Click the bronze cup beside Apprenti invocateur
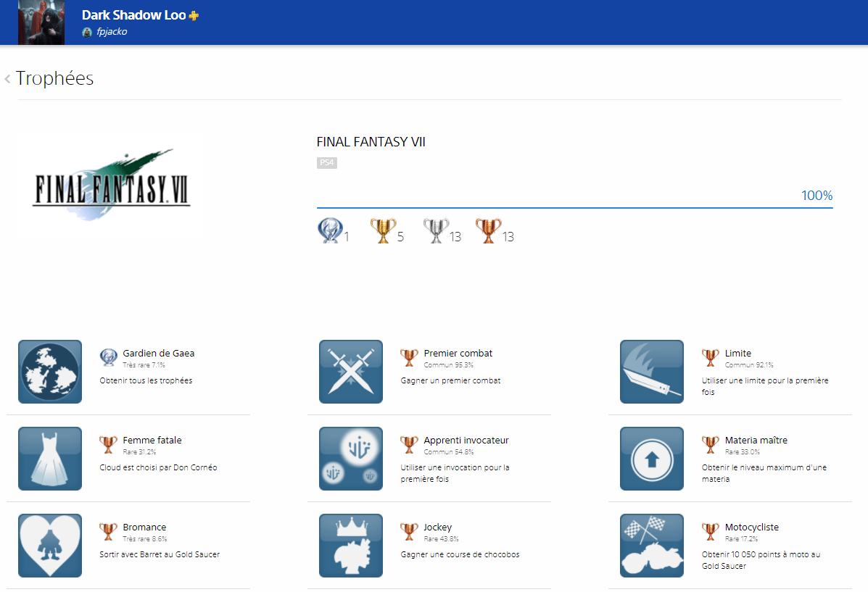The image size is (868, 592). tap(409, 444)
